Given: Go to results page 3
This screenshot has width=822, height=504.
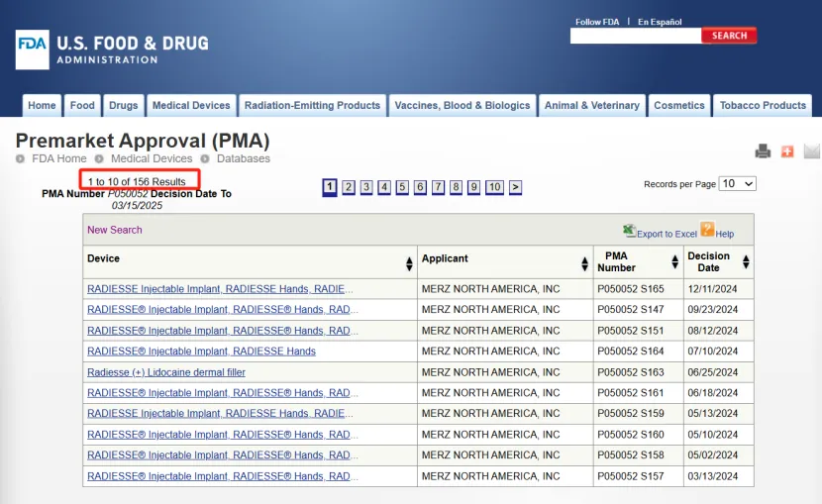Looking at the screenshot, I should [x=366, y=187].
